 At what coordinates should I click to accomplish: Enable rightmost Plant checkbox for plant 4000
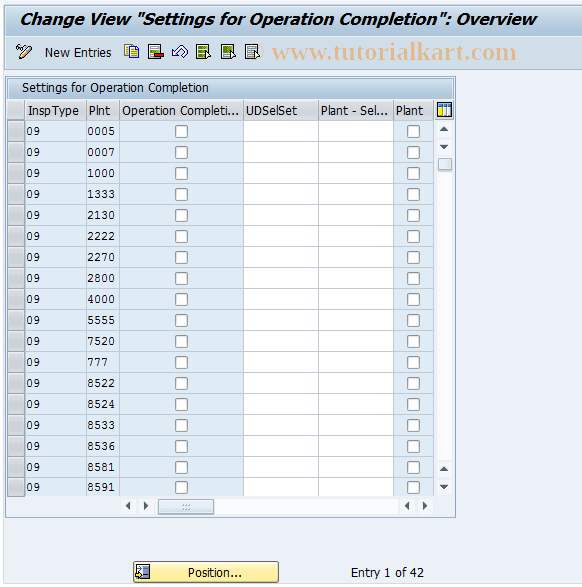pos(414,299)
